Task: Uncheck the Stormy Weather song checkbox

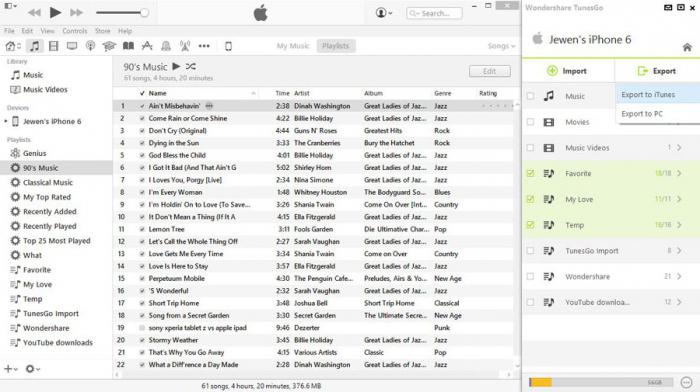Action: tap(142, 340)
